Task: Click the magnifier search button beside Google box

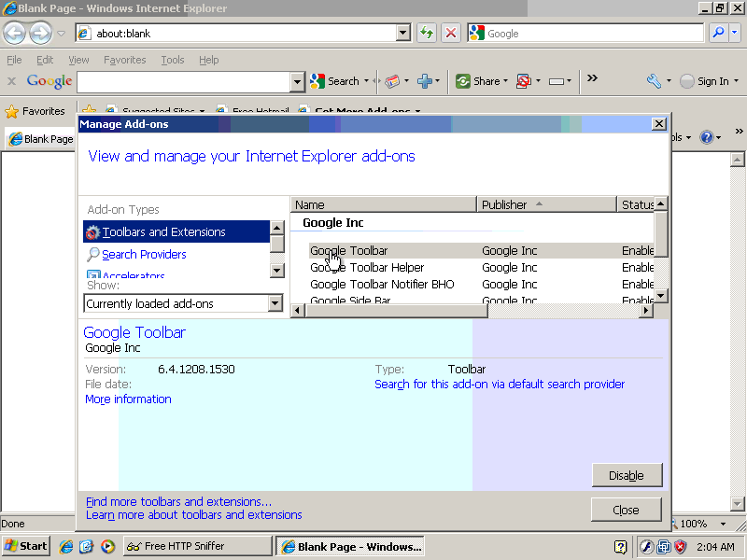Action: 718,33
